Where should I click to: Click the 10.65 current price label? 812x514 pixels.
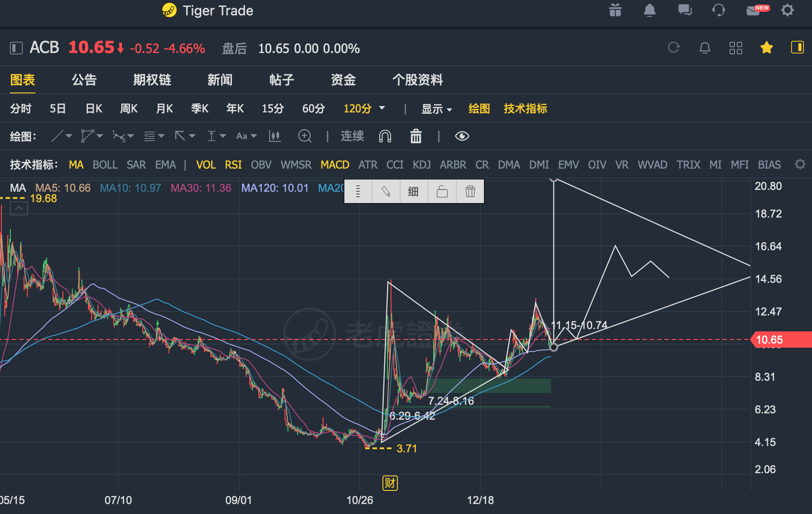click(781, 339)
